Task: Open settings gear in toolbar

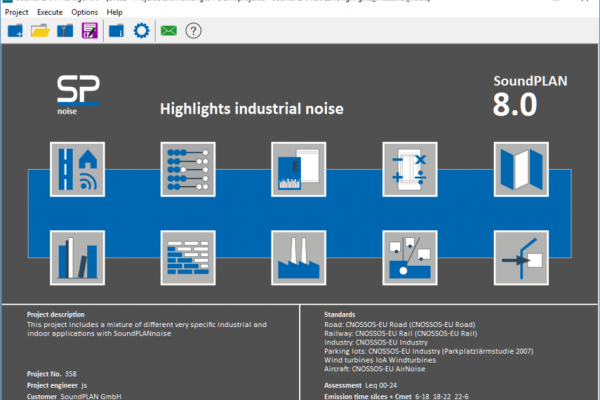Action: click(x=141, y=31)
